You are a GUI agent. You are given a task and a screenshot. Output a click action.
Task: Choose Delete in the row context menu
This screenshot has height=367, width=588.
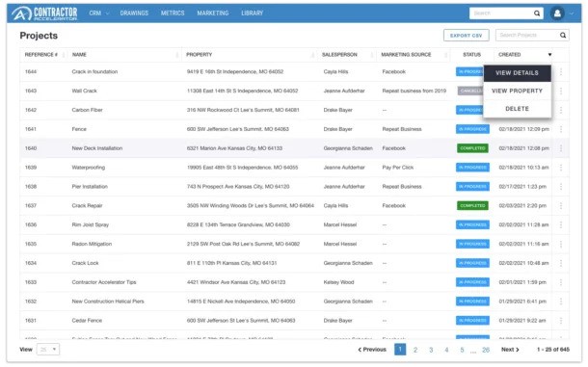pyautogui.click(x=517, y=109)
